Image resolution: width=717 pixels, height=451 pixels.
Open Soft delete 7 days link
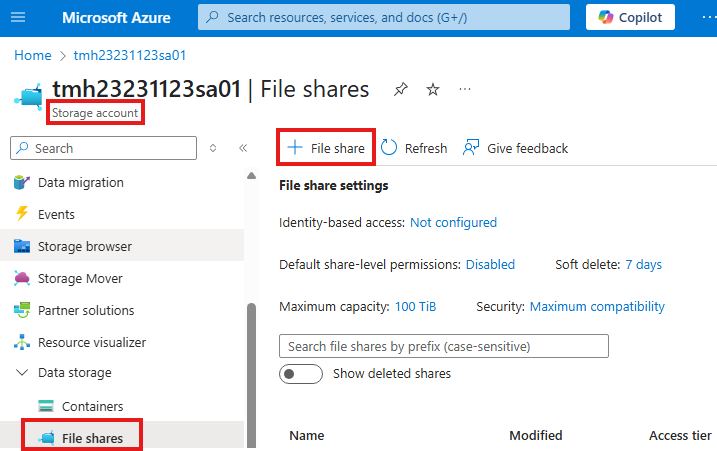click(643, 265)
